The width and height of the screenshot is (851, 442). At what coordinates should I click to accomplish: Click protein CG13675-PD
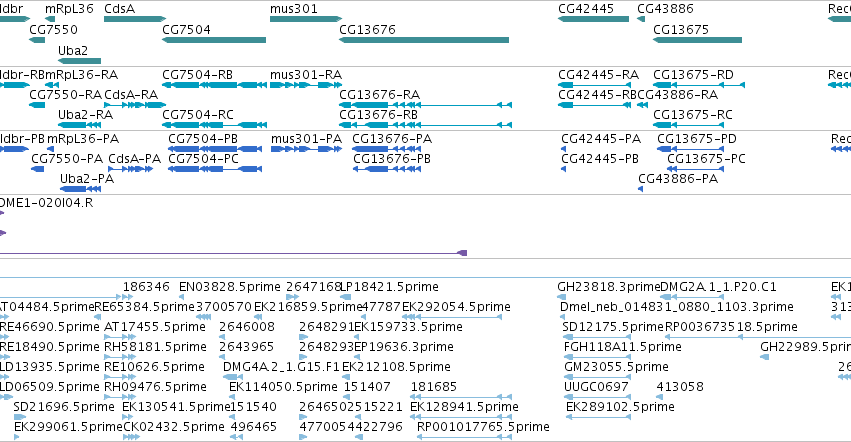(697, 139)
